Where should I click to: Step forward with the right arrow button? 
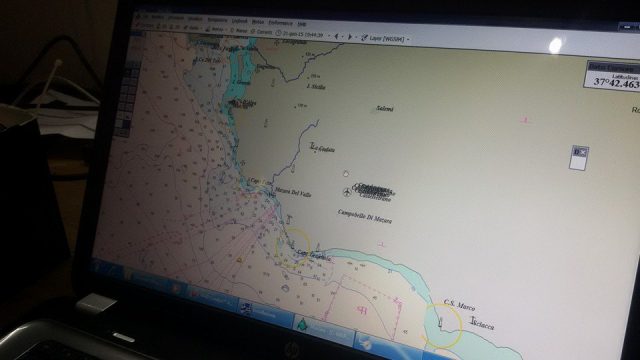coord(349,37)
